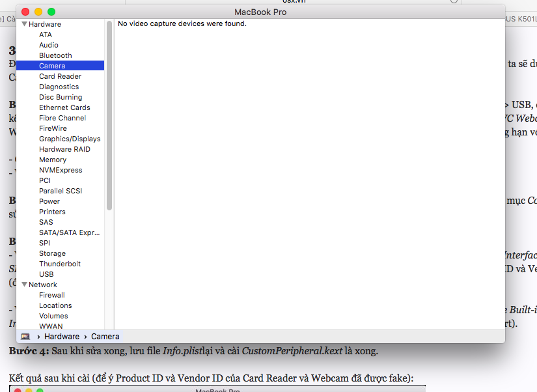Image resolution: width=537 pixels, height=392 pixels.
Task: Click the computer icon in path bar
Action: [x=25, y=337]
